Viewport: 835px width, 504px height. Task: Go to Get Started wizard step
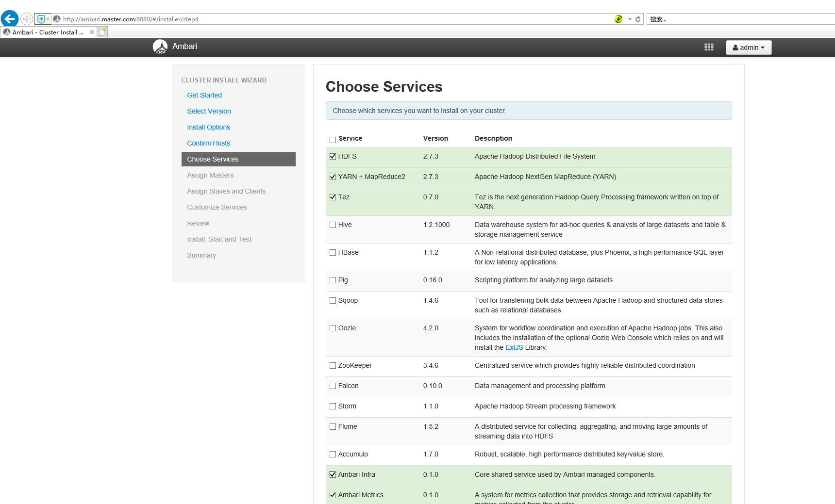tap(204, 95)
